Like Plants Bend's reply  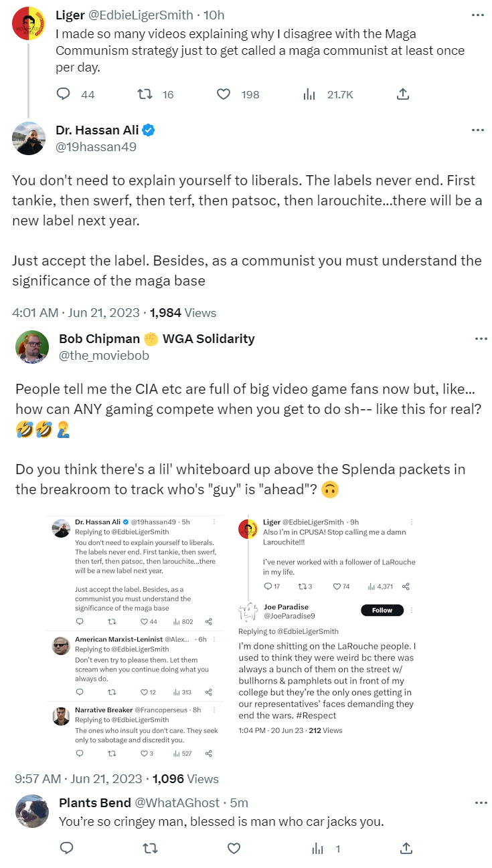234,848
